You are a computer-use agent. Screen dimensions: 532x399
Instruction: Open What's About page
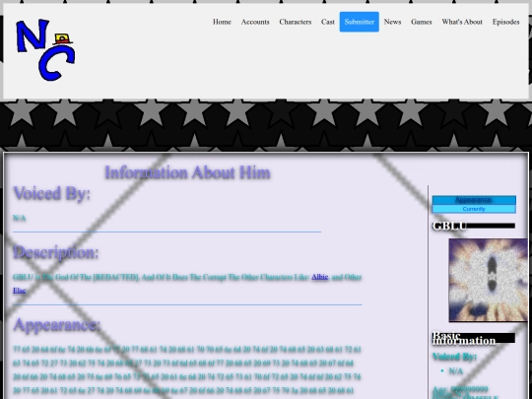click(x=462, y=22)
